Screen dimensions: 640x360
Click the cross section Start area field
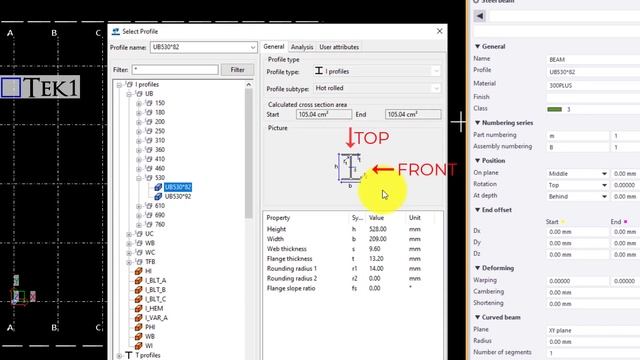click(324, 115)
